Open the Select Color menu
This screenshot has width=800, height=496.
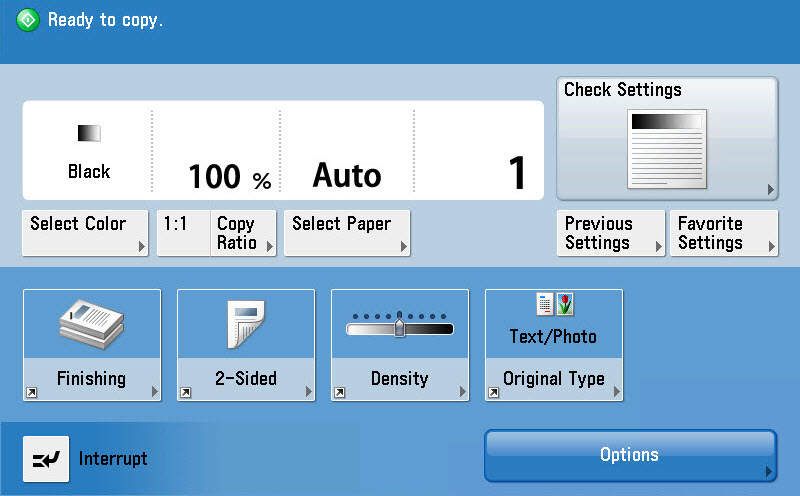(85, 233)
